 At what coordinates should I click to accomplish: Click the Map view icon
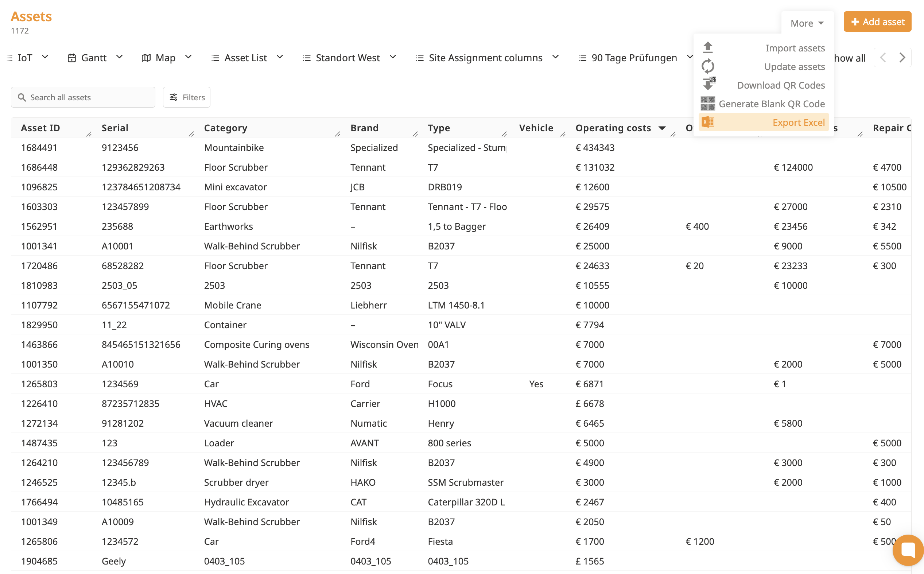click(146, 58)
